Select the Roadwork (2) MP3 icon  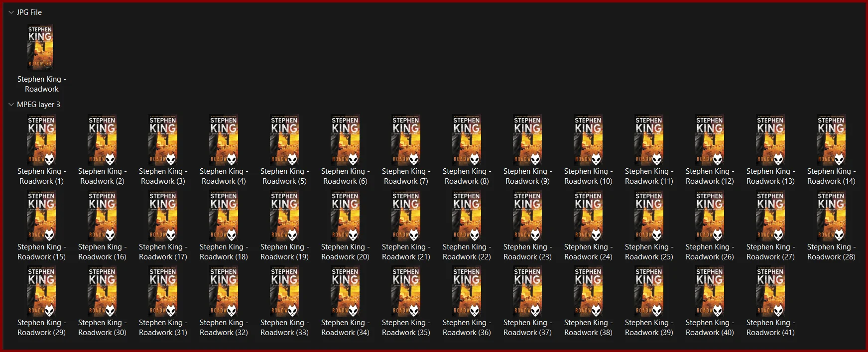[x=102, y=140]
